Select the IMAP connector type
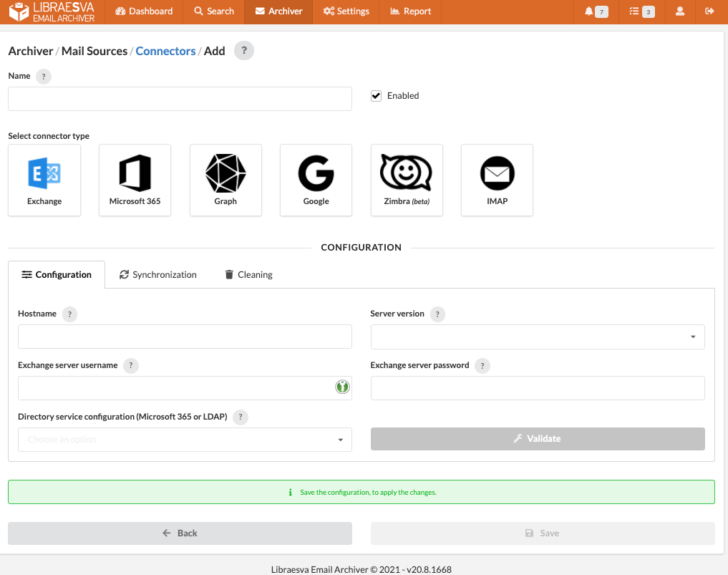 [x=497, y=180]
